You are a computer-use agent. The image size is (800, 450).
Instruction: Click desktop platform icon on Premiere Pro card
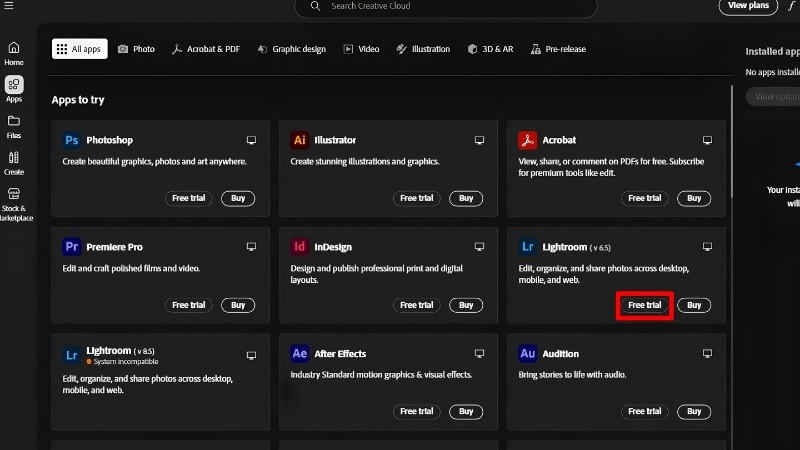click(252, 247)
